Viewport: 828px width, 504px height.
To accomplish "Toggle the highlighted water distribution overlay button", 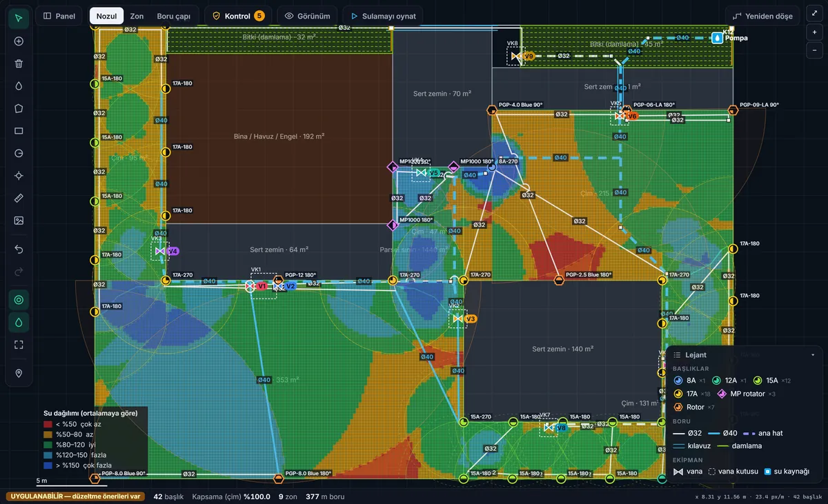I will pyautogui.click(x=19, y=322).
